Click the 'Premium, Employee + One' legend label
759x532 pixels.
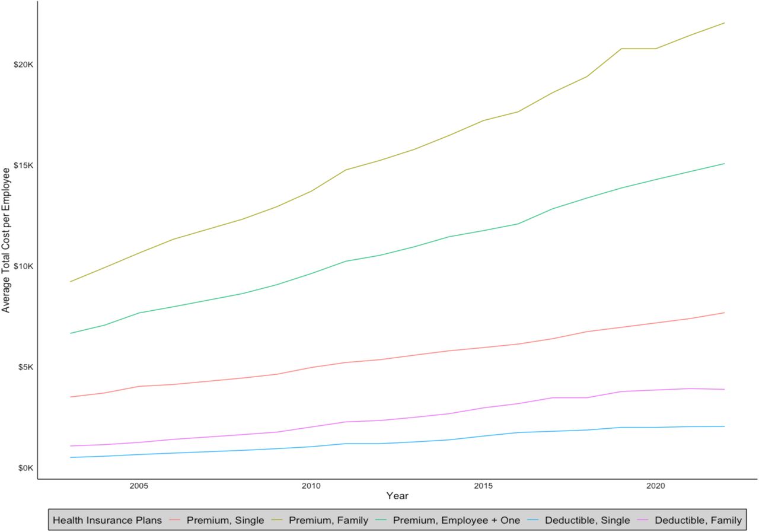click(x=456, y=520)
